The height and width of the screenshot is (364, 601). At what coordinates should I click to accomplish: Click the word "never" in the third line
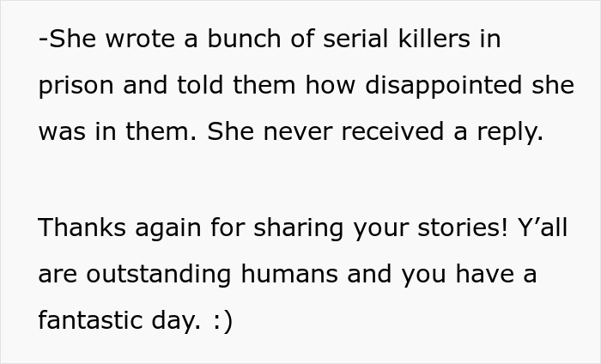click(297, 131)
